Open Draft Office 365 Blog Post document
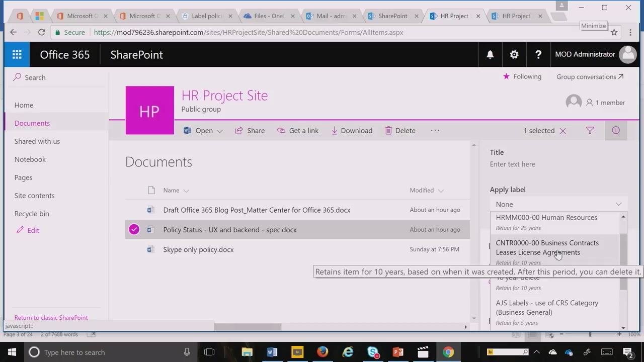 257,210
